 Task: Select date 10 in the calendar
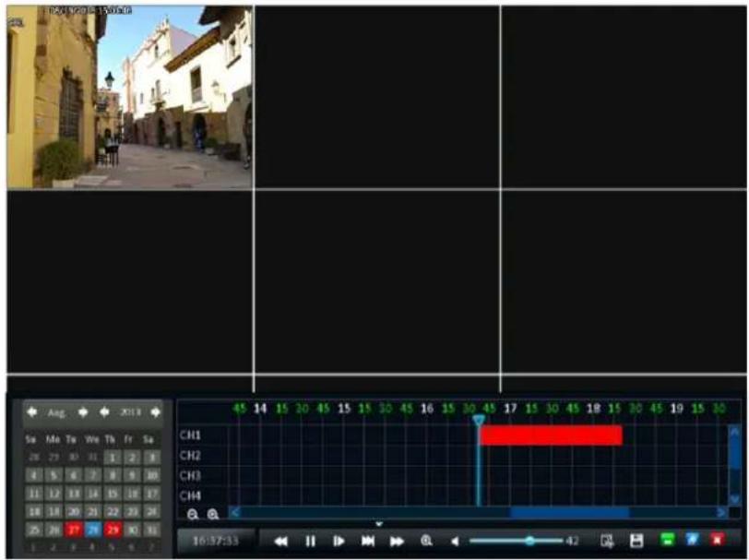point(151,475)
